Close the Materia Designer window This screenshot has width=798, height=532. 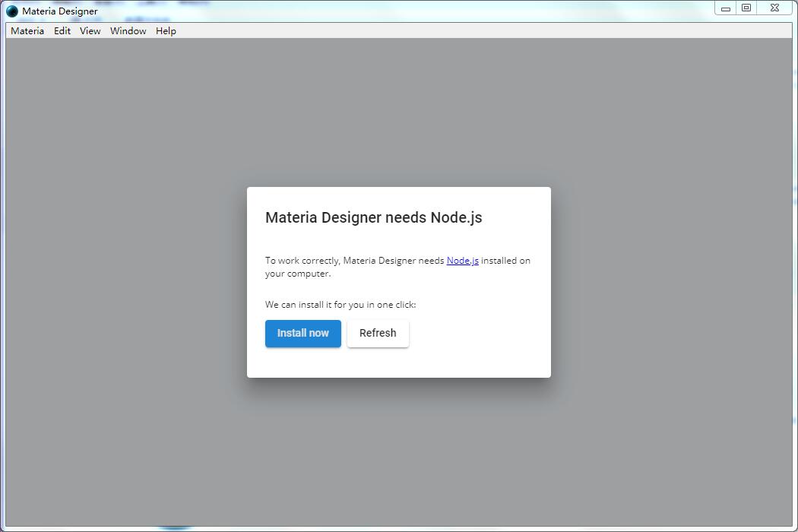[x=774, y=8]
